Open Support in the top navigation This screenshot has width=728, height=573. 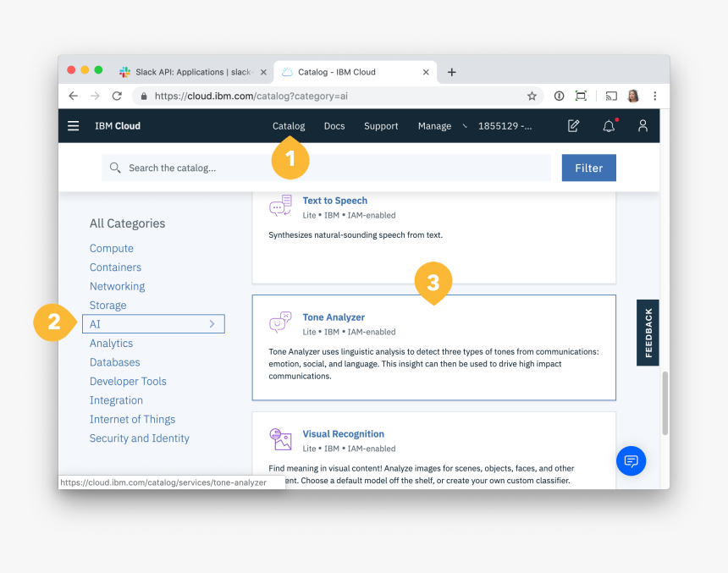[381, 126]
